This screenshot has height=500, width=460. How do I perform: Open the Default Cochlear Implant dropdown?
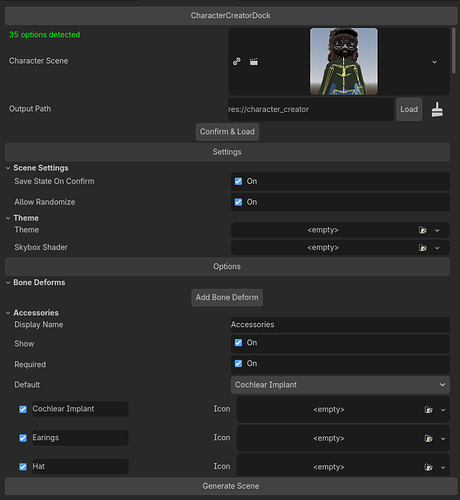[340, 385]
